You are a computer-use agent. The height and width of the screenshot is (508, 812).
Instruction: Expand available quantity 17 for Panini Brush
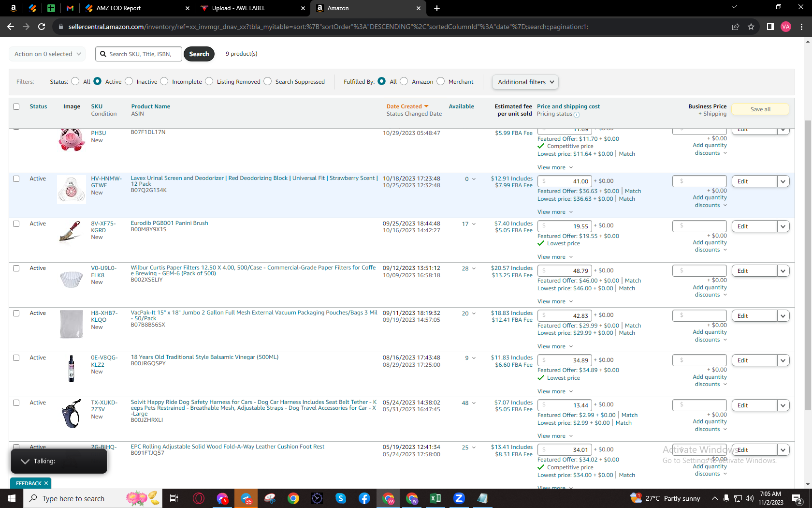pyautogui.click(x=469, y=224)
